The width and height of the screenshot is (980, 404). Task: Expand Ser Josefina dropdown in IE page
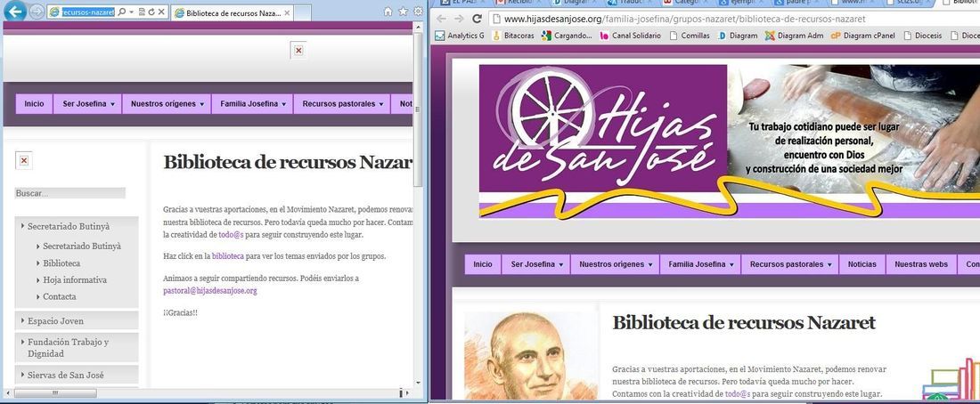tap(88, 103)
